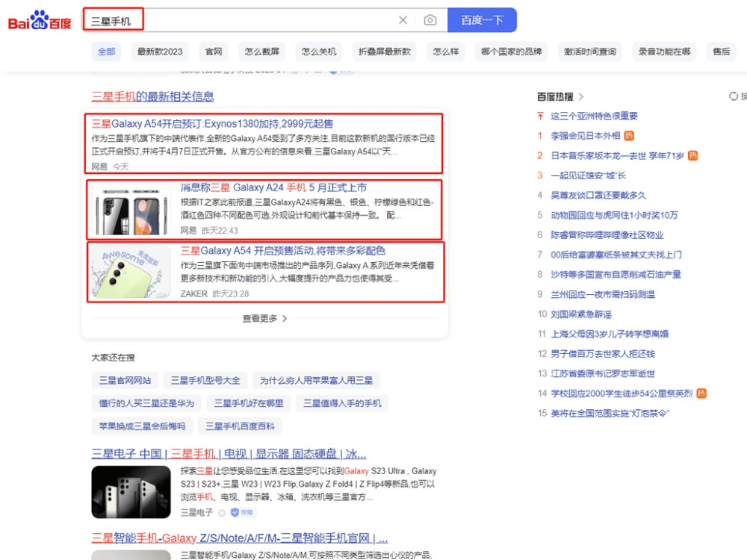Open hot topic 沙特等多国宣布自愿削减石油产量

point(616,275)
